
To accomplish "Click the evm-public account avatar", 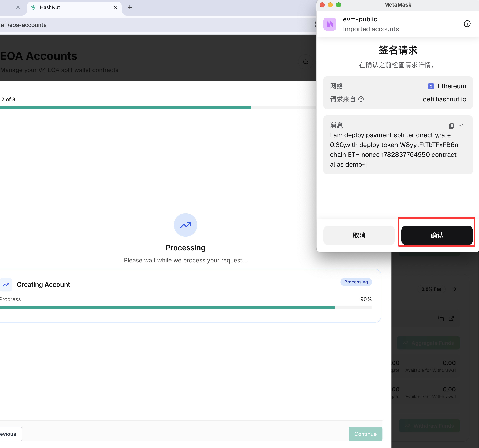I will [x=330, y=24].
